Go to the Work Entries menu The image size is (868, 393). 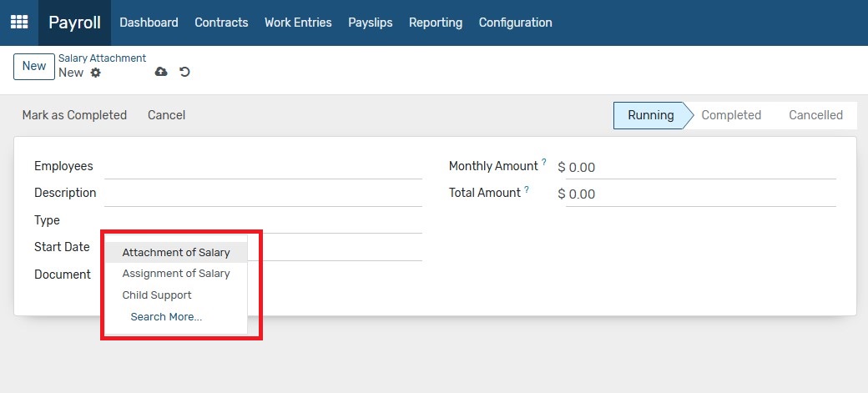[298, 23]
